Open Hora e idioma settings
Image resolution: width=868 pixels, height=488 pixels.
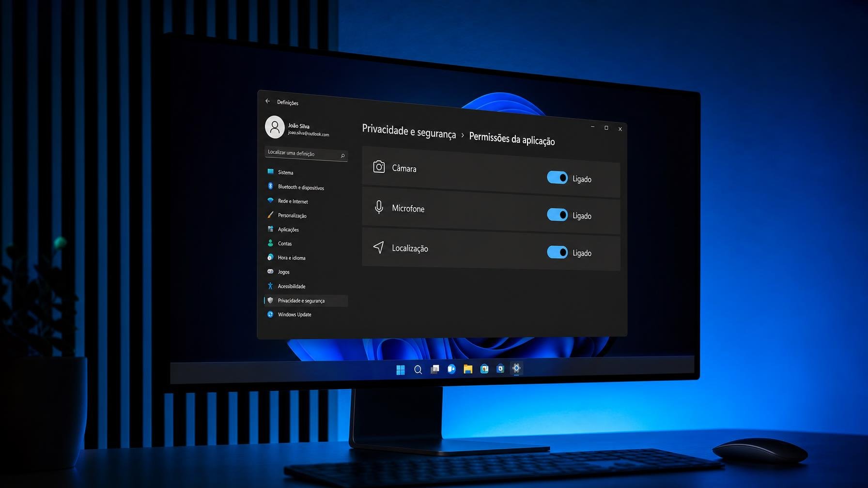(x=306, y=258)
